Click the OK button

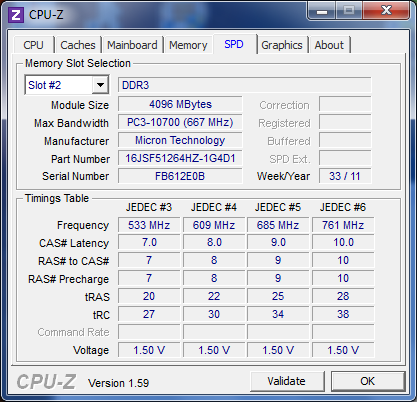click(368, 381)
